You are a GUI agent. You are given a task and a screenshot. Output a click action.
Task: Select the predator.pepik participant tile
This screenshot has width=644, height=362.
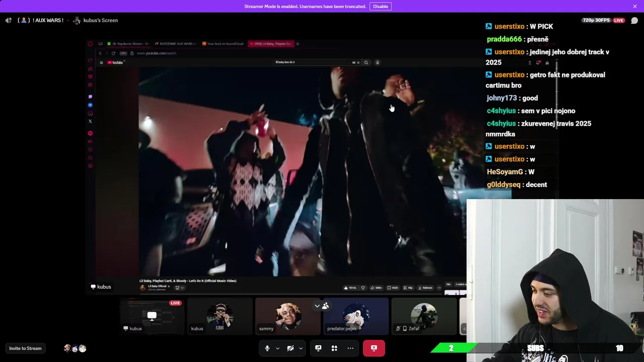(x=356, y=316)
